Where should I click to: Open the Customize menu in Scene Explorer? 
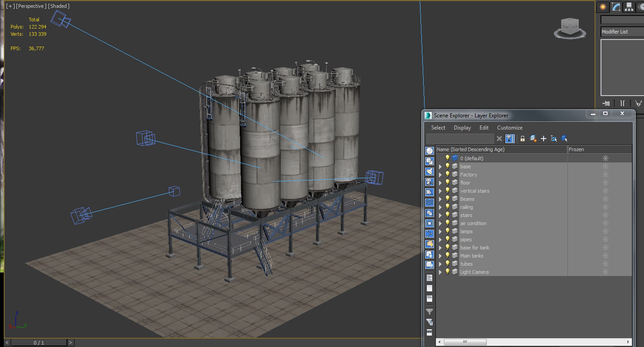509,128
